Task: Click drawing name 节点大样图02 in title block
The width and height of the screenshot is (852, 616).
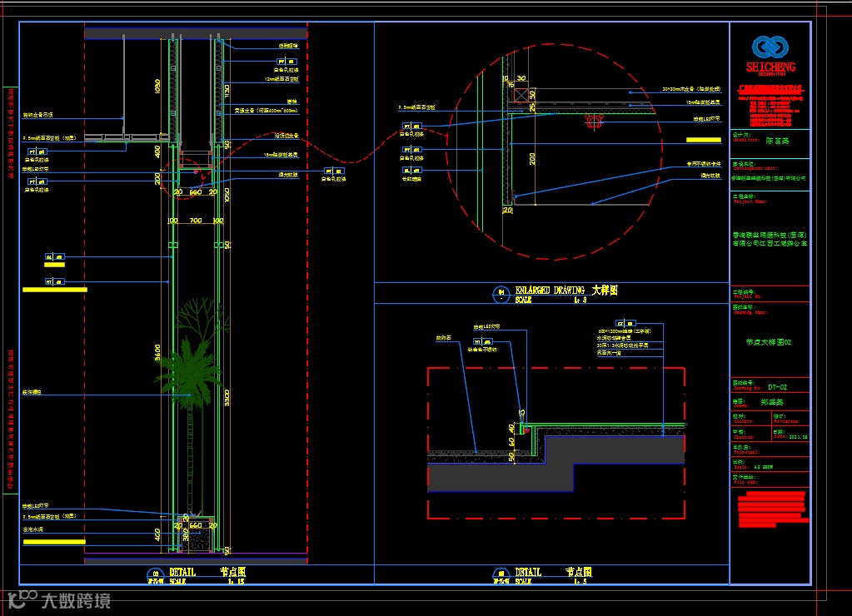Action: point(769,342)
